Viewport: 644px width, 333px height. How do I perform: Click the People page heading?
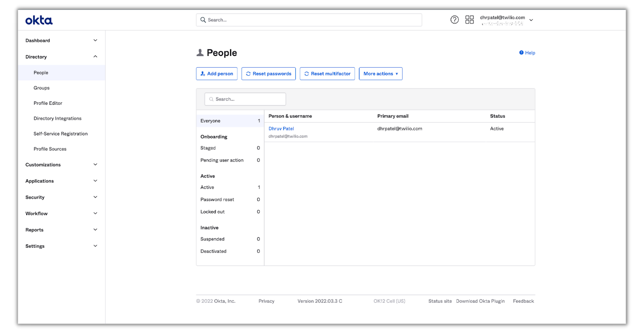222,53
